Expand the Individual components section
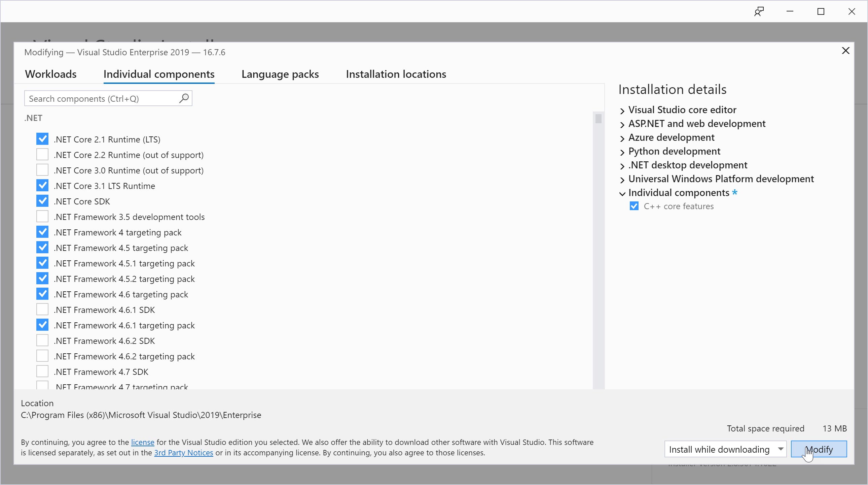The height and width of the screenshot is (485, 868). tap(622, 192)
